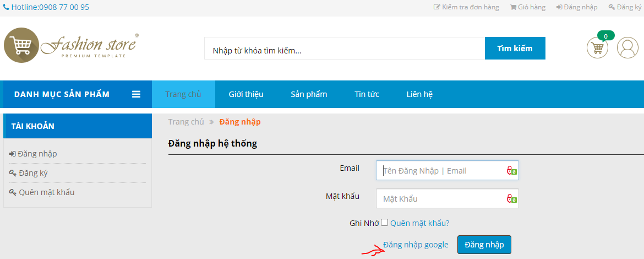Screen dimensions: 644x259
Task: Click the green cart count badge
Action: click(606, 36)
